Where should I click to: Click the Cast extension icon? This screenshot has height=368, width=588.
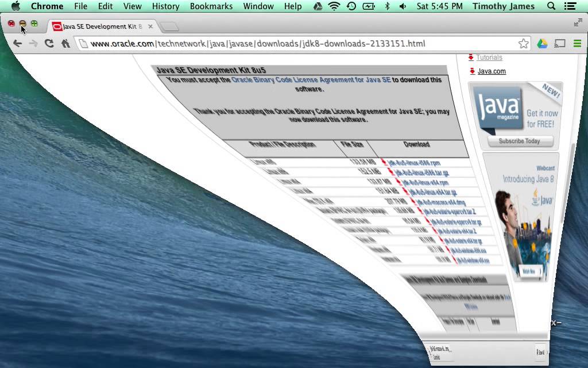tap(560, 44)
